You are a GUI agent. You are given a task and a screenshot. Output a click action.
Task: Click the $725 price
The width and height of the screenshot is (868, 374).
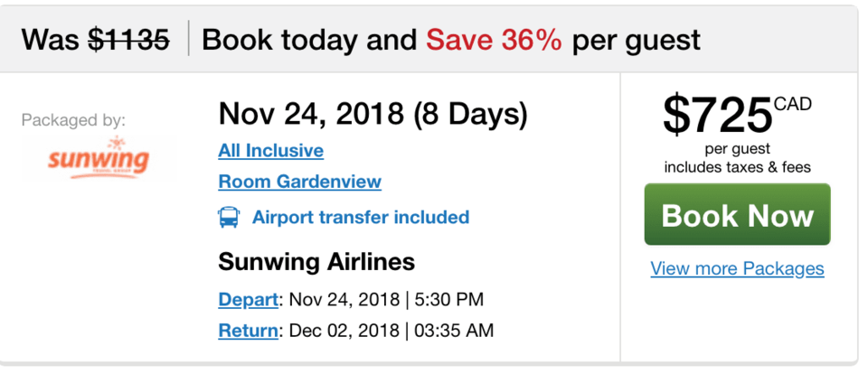point(717,116)
